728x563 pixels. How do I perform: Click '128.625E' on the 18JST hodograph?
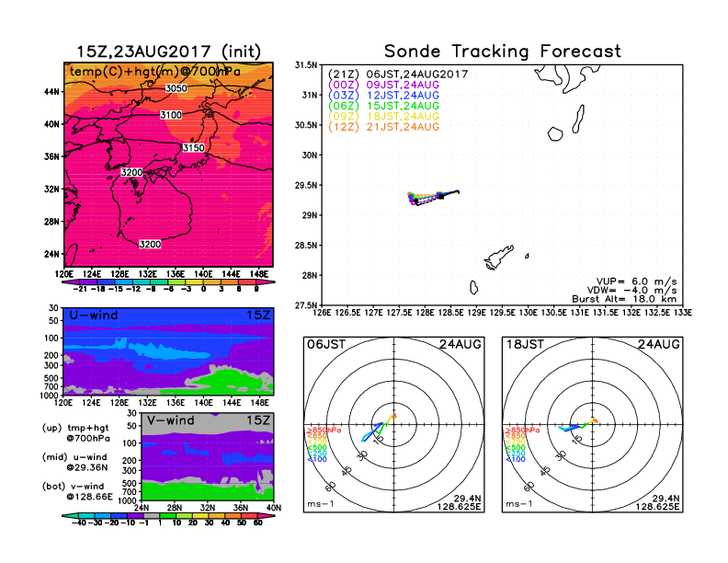coord(657,506)
